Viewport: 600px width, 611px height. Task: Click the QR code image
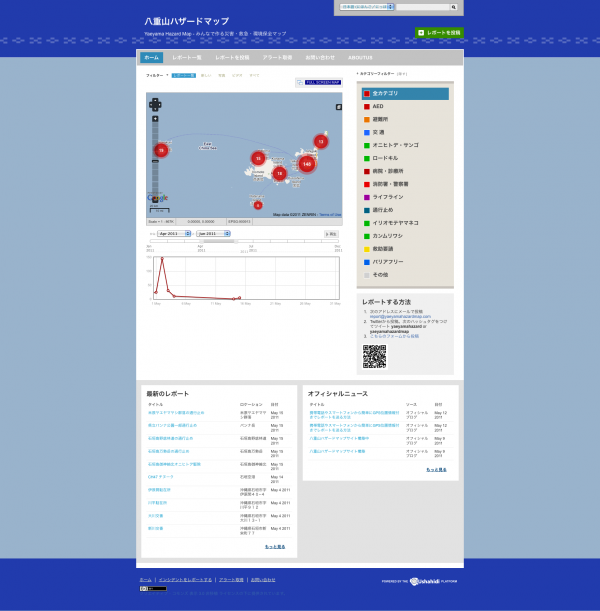pos(374,357)
